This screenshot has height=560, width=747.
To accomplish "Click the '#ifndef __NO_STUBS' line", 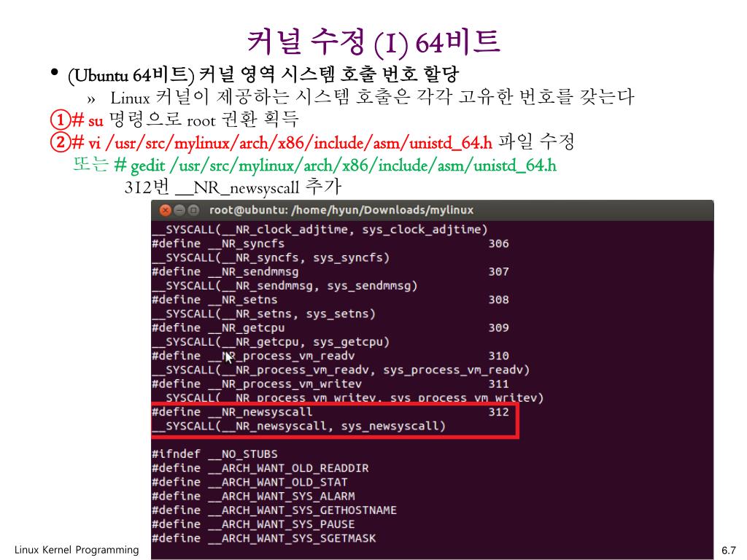I will click(x=214, y=454).
